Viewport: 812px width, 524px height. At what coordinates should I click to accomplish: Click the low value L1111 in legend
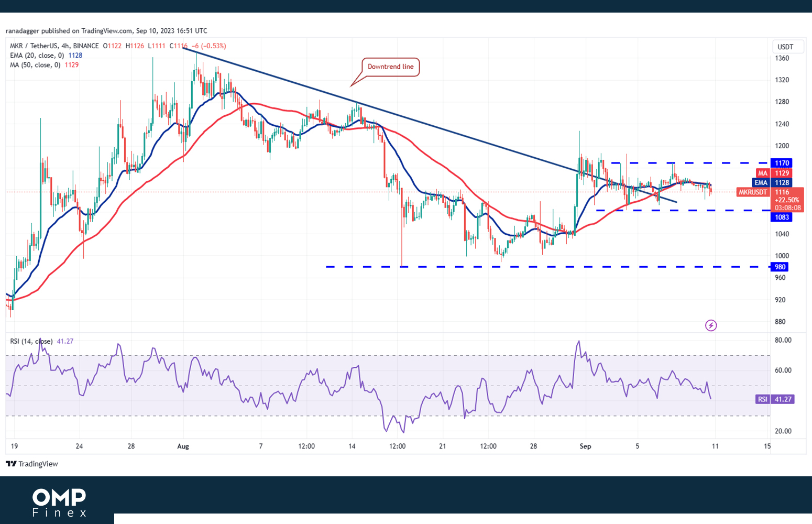pos(157,46)
